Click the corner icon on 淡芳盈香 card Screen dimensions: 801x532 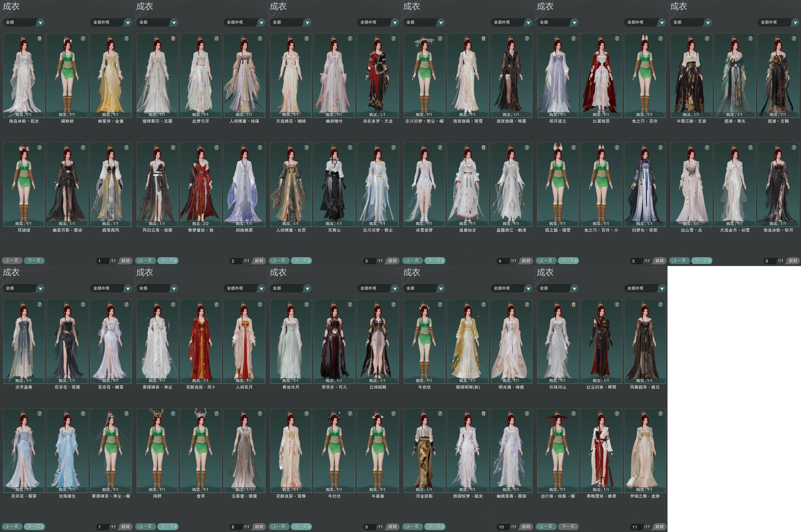pos(40,304)
